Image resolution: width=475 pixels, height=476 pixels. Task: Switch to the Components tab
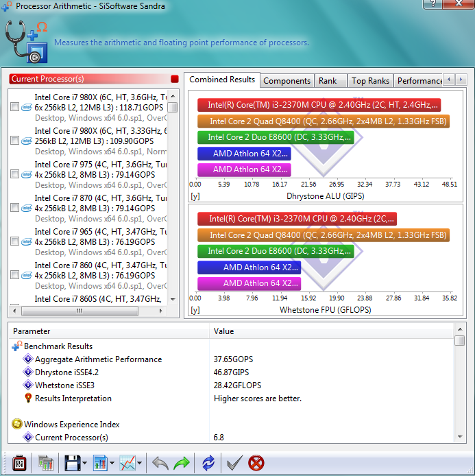pyautogui.click(x=287, y=81)
